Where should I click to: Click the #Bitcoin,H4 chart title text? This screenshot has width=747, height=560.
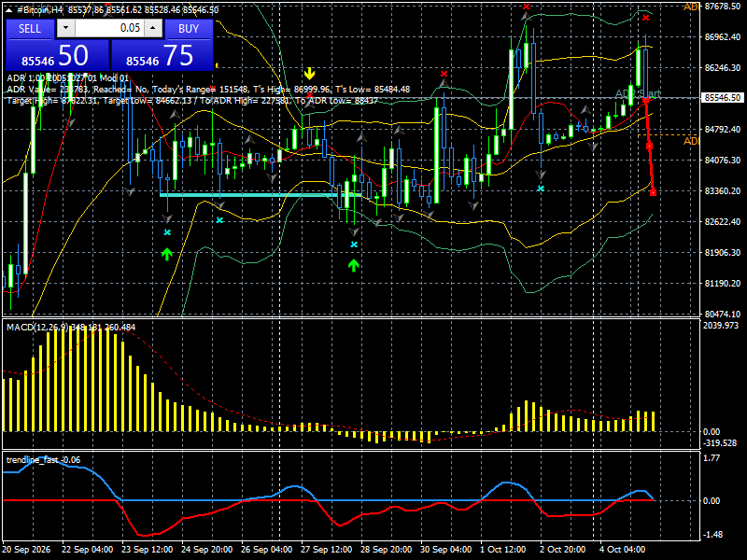point(40,10)
